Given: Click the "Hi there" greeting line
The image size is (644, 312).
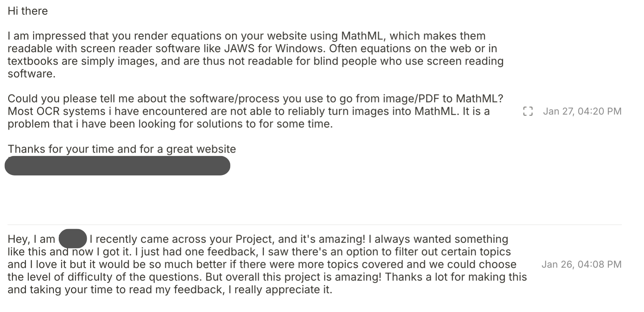Looking at the screenshot, I should tap(28, 11).
